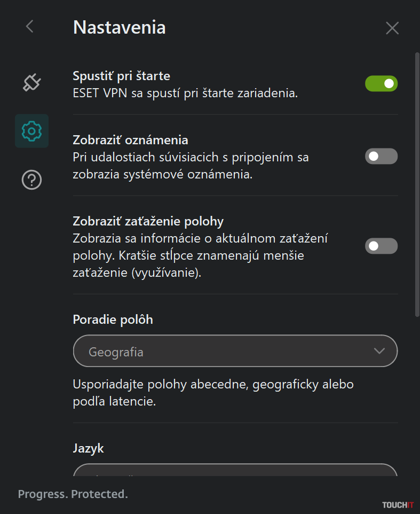420x514 pixels.
Task: Click the Spustiť pri štarte label
Action: (x=121, y=75)
